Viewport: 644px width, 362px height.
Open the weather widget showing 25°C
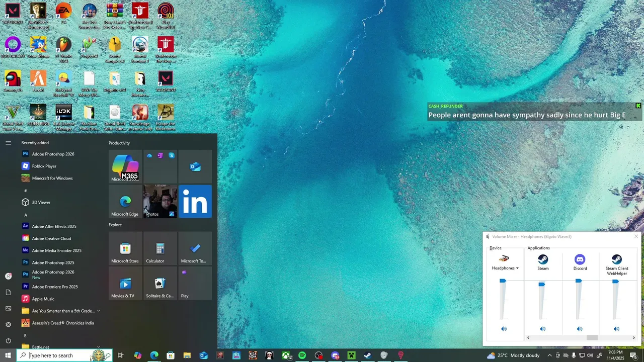pos(513,355)
